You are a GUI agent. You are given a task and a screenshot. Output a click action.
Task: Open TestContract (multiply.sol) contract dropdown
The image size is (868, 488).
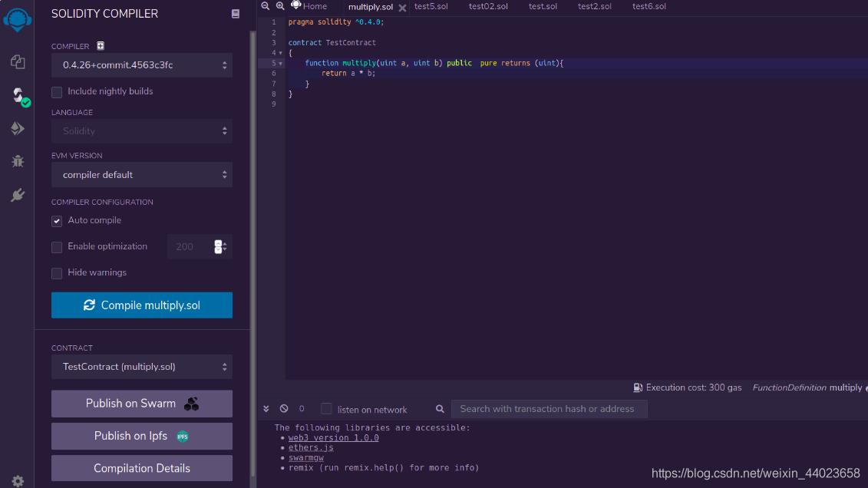tap(142, 367)
